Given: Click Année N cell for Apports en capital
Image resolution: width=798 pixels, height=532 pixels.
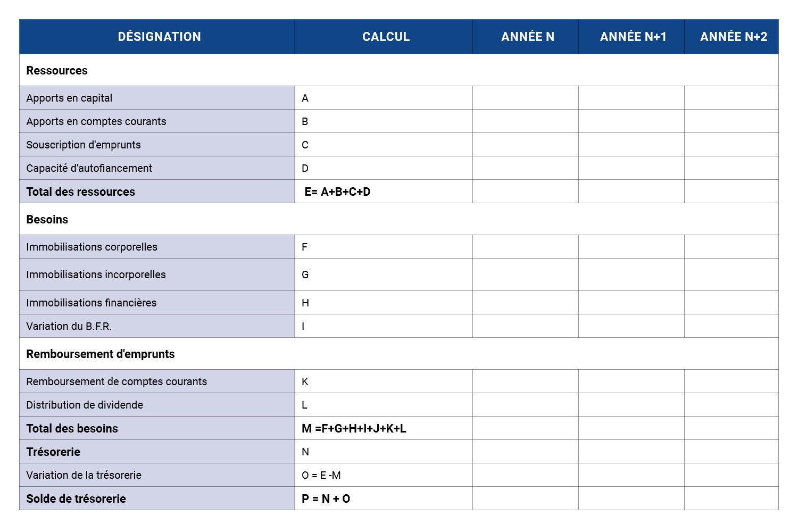Looking at the screenshot, I should tap(525, 98).
